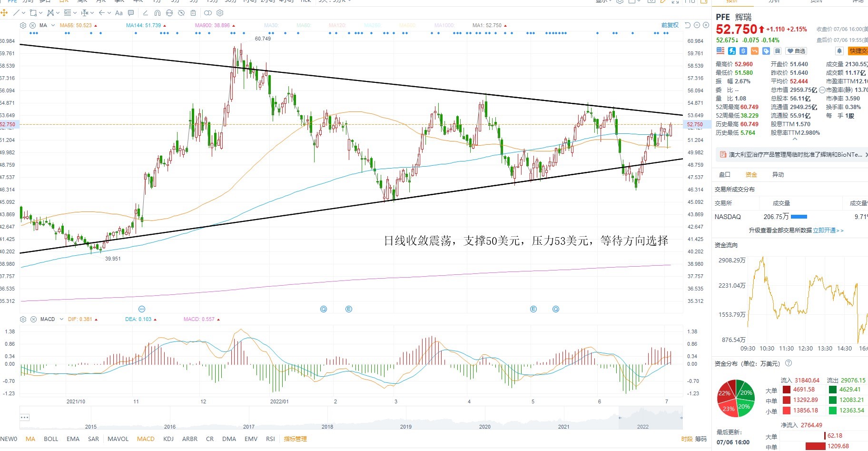Enable the faded MA120 line
This screenshot has height=451, width=868.
(337, 25)
